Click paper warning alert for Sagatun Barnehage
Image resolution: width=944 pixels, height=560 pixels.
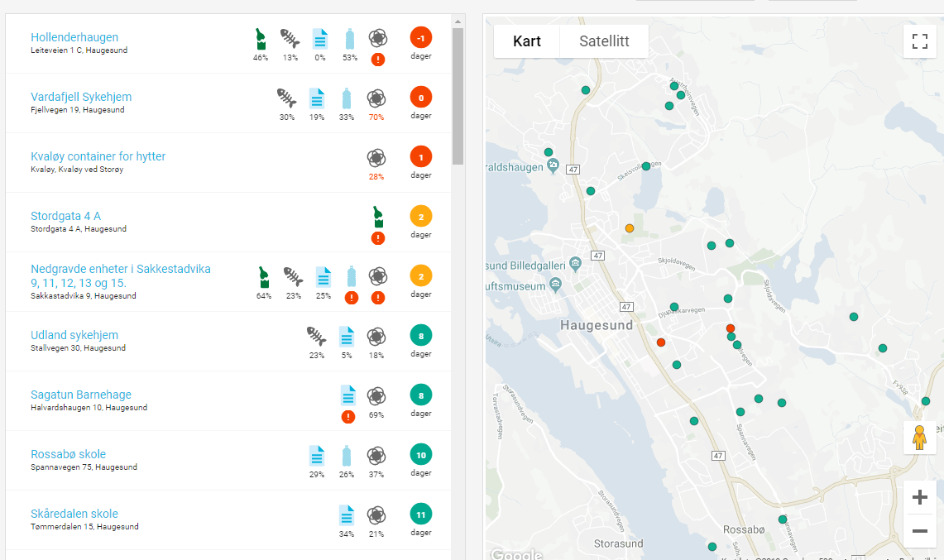point(348,416)
